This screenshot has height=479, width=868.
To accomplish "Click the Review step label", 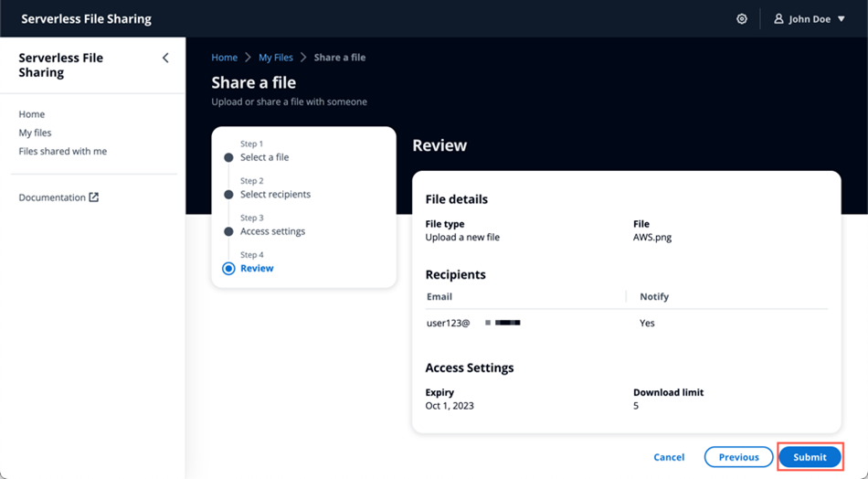I will (257, 268).
